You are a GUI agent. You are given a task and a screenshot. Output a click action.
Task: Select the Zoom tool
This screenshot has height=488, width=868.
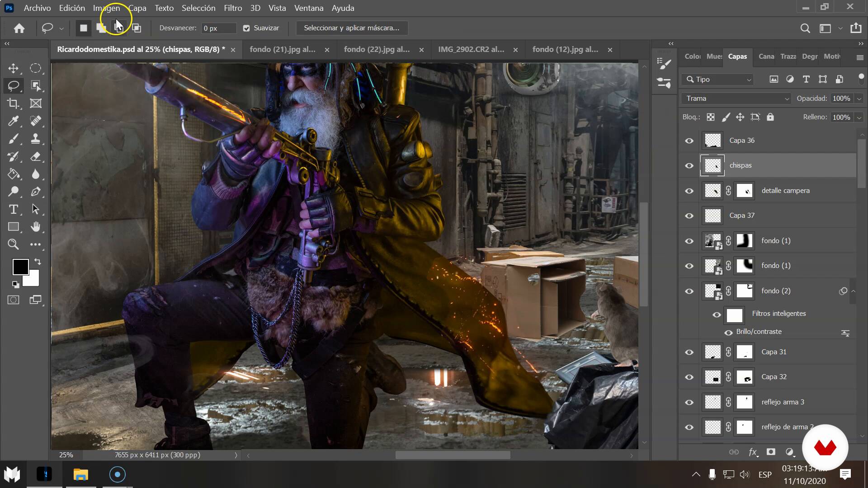pos(13,244)
